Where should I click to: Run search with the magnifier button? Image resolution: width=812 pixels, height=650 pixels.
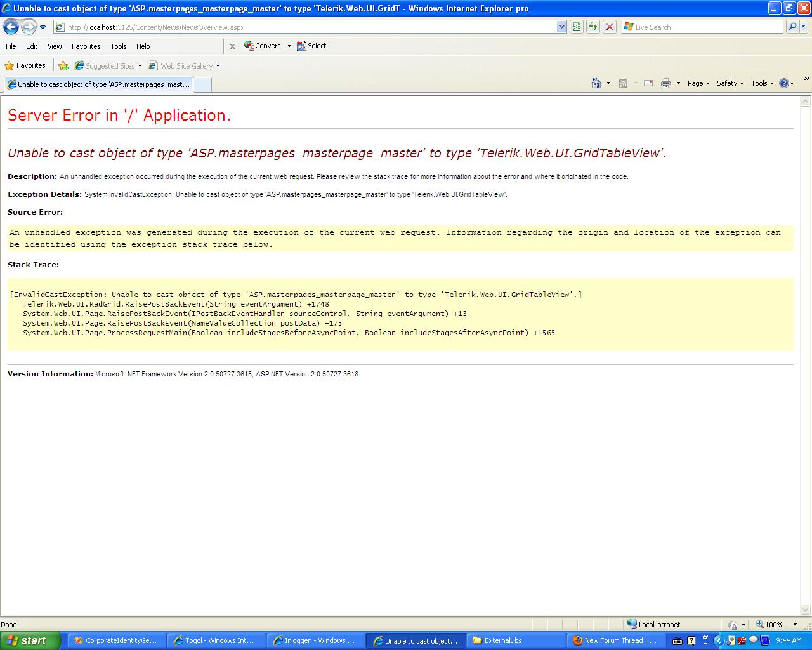[792, 27]
